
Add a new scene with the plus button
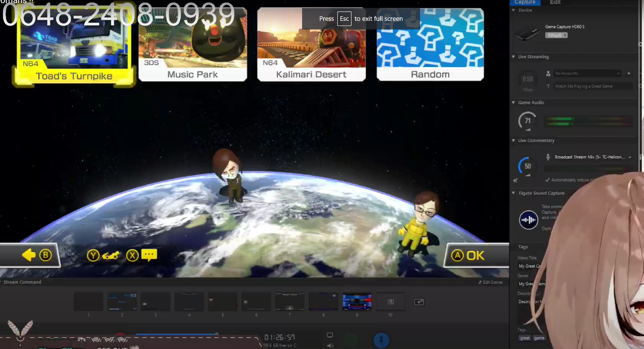pyautogui.click(x=419, y=302)
